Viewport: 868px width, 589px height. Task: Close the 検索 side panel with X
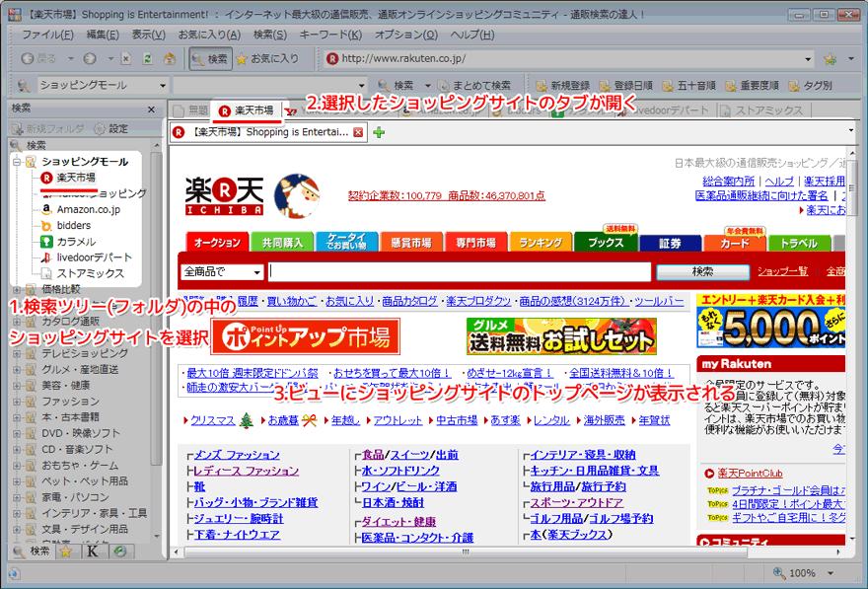pos(151,110)
